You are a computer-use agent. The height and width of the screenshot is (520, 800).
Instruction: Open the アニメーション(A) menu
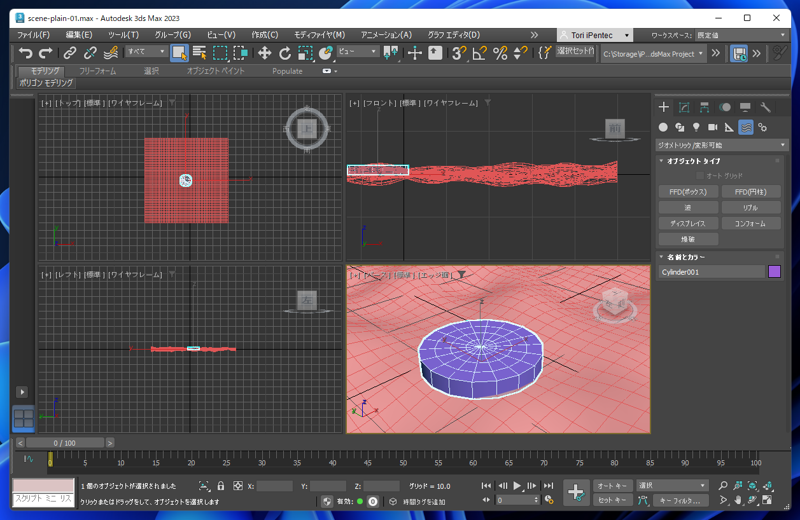(386, 35)
